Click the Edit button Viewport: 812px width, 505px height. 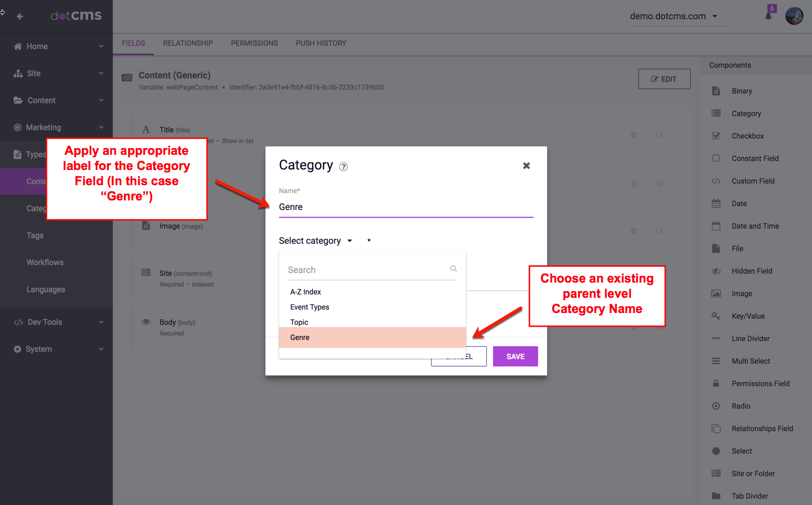[x=664, y=79]
